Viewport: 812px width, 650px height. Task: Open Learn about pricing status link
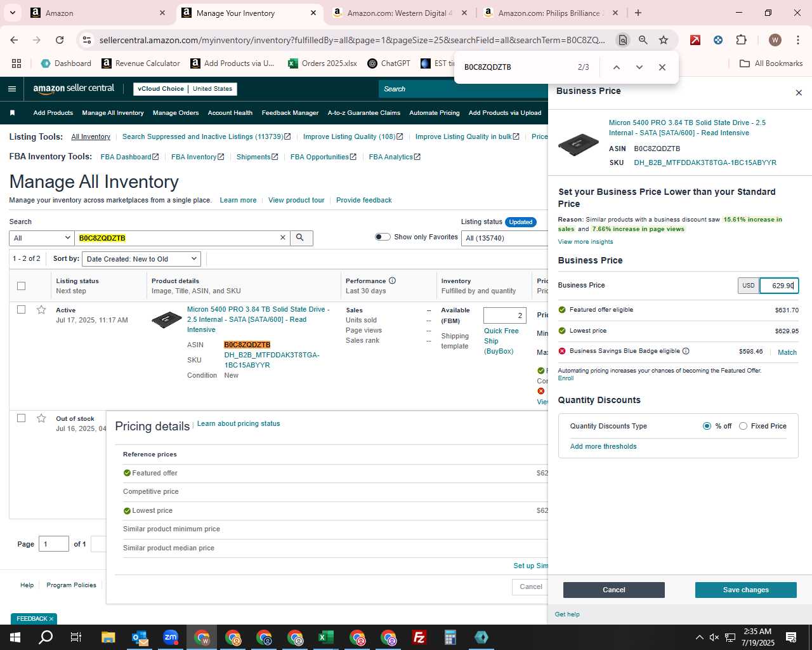click(239, 423)
